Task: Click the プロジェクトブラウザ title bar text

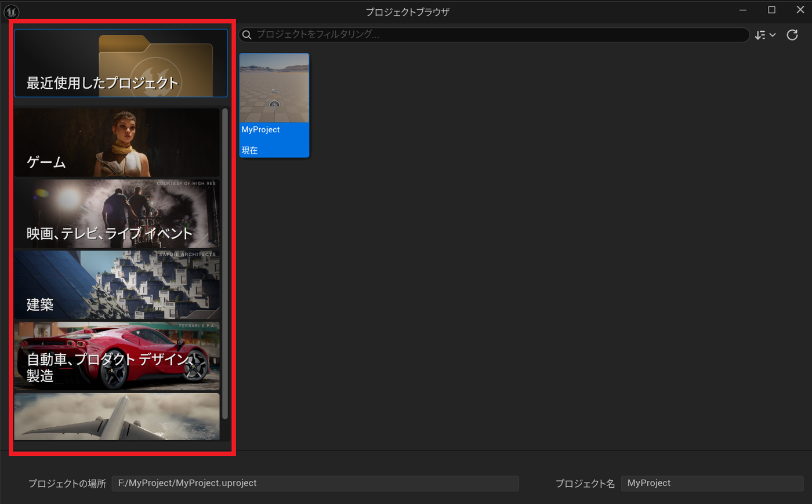Action: pos(407,12)
